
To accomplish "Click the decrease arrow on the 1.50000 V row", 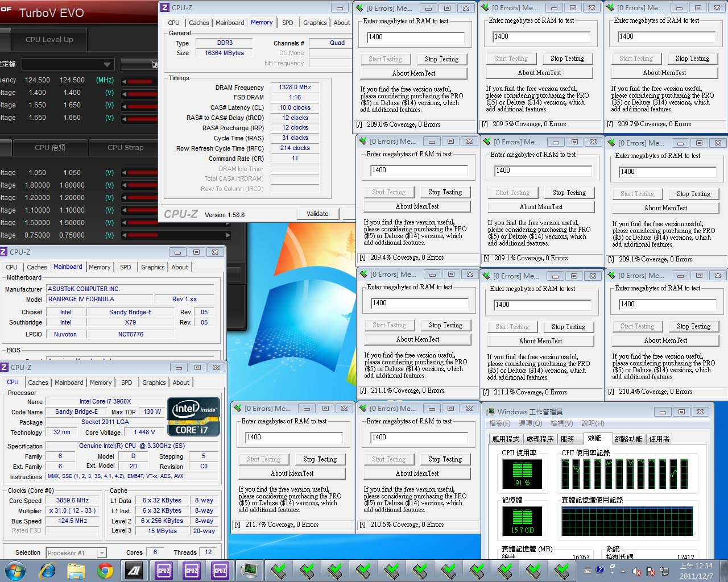I will (125, 223).
